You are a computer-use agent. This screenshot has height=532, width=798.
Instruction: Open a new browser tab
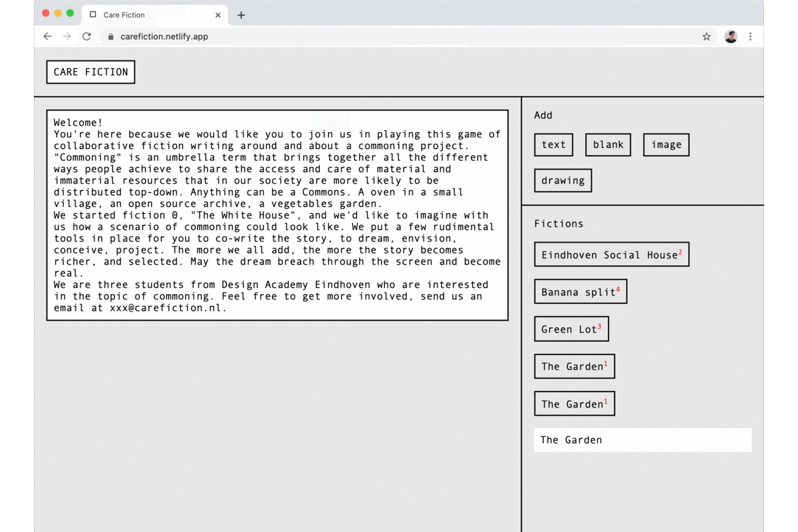pyautogui.click(x=241, y=15)
